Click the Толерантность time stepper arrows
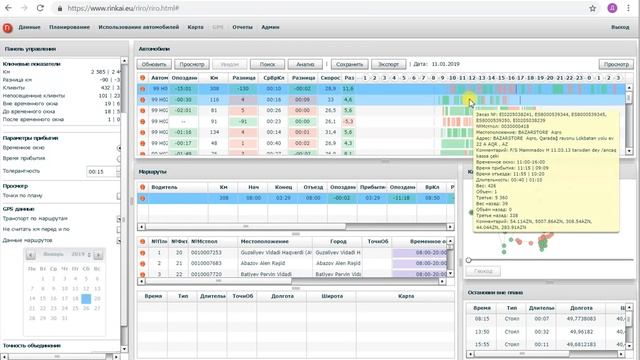The width and height of the screenshot is (640, 360). 118,172
